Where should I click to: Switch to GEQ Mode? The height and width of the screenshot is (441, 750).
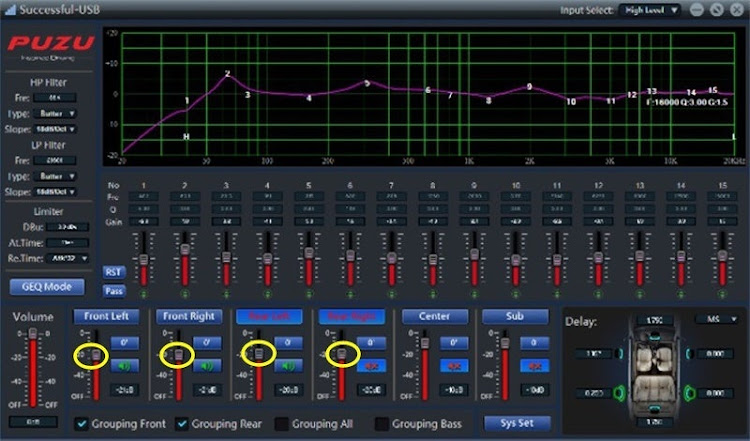coord(47,287)
